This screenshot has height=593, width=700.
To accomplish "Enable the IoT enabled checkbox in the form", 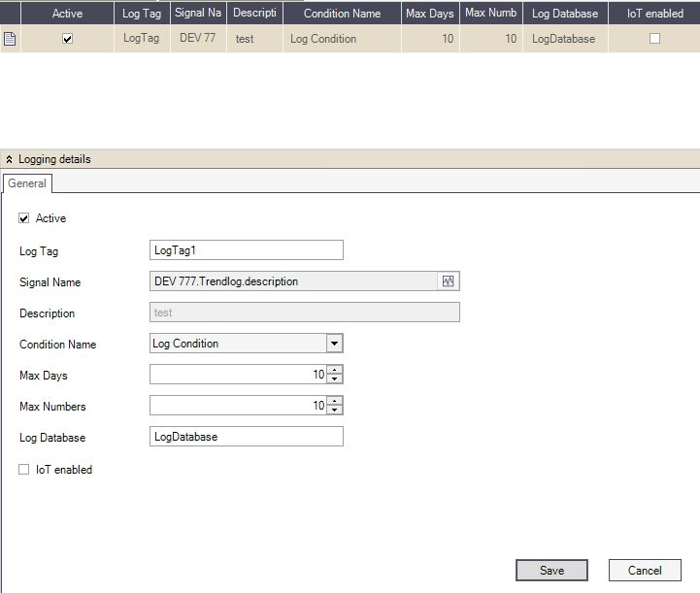I will (x=24, y=470).
